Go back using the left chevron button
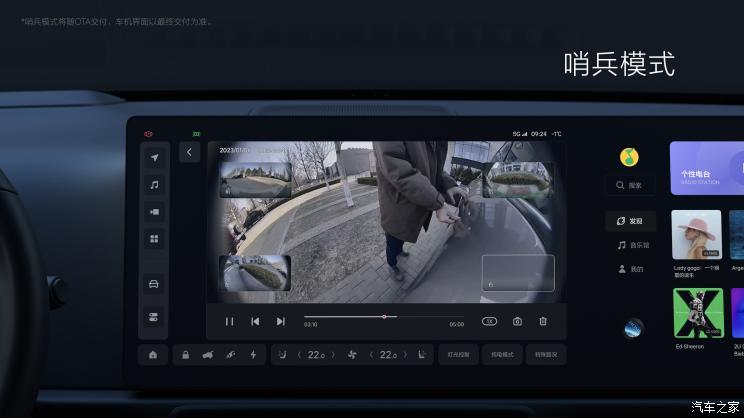744x418 pixels. tap(190, 152)
